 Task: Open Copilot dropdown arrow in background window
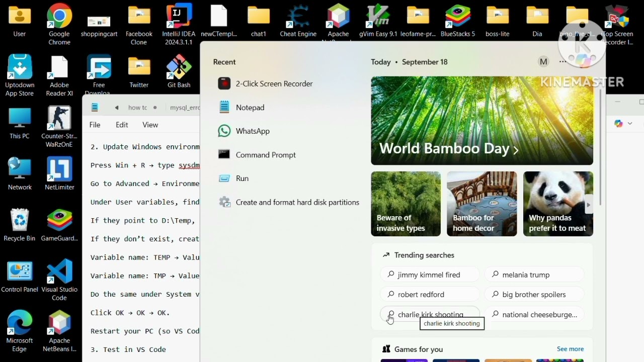point(629,123)
